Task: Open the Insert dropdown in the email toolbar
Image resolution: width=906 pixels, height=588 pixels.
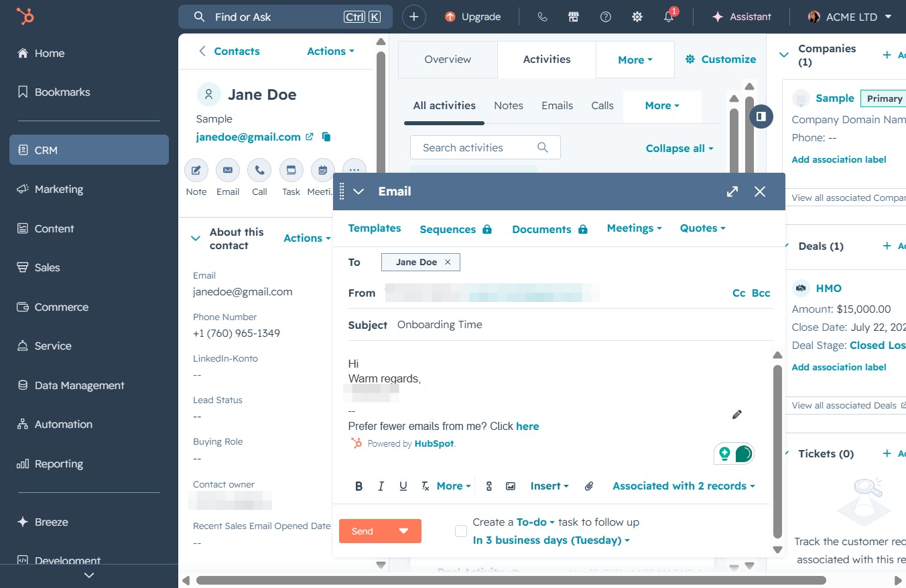Action: pyautogui.click(x=549, y=486)
